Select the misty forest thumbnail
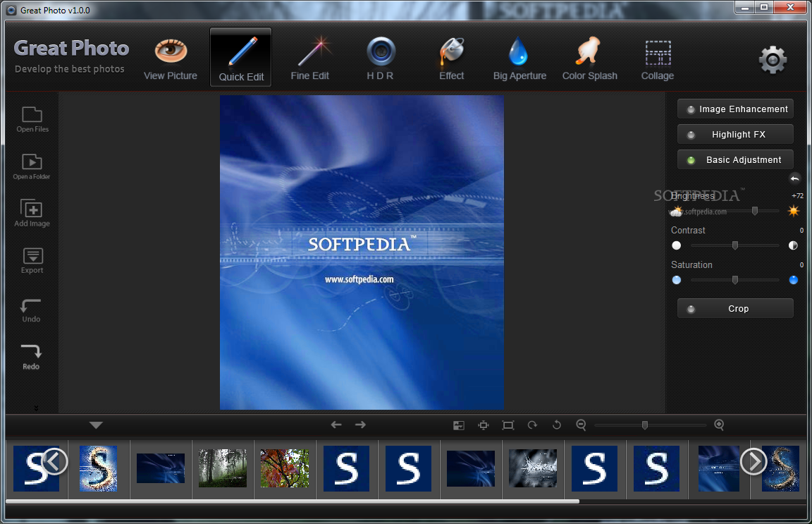The height and width of the screenshot is (524, 812). (x=223, y=468)
